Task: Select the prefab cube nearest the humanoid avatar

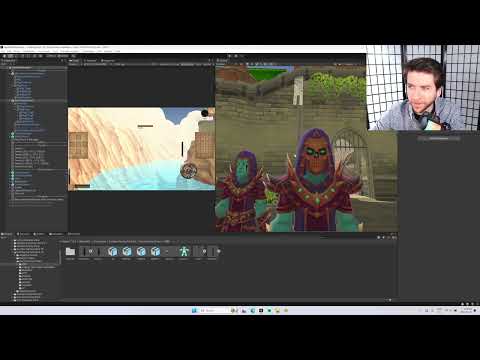Action: click(x=155, y=251)
